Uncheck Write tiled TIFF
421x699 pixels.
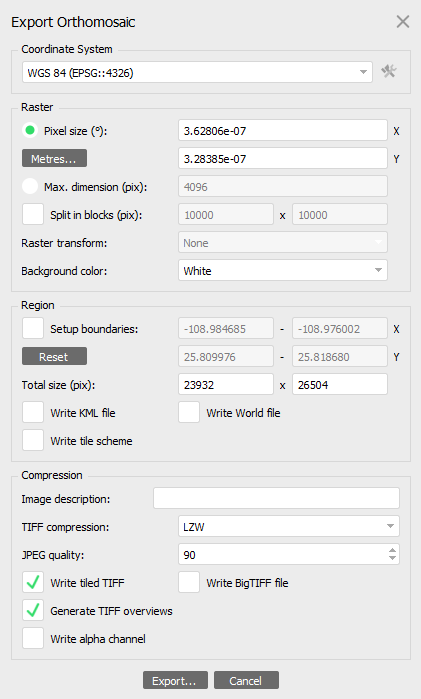(33, 583)
